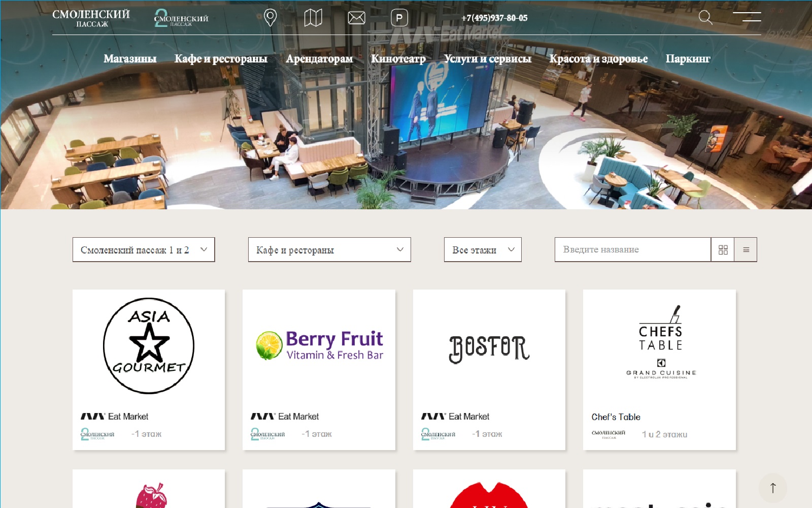This screenshot has width=812, height=508.
Task: Open the strawberry logo card in second row
Action: pyautogui.click(x=149, y=489)
